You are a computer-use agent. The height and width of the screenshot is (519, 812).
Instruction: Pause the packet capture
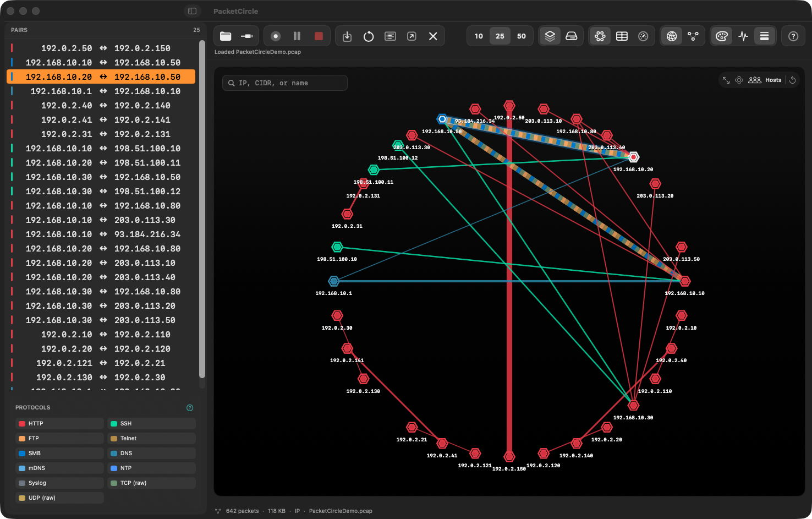297,36
